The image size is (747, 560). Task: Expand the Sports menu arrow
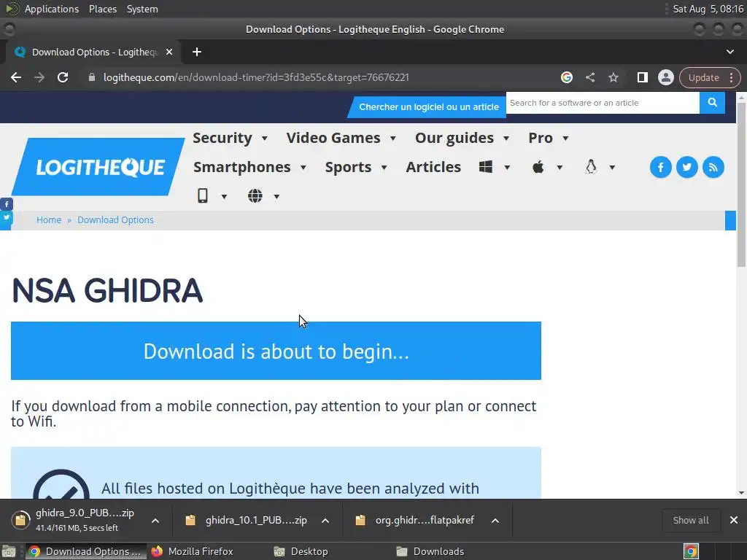pyautogui.click(x=384, y=168)
